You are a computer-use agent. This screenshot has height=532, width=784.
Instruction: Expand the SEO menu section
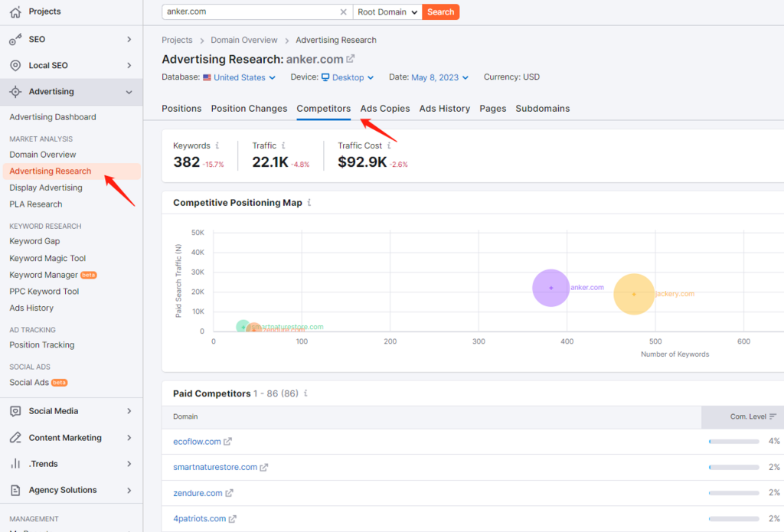tap(129, 40)
